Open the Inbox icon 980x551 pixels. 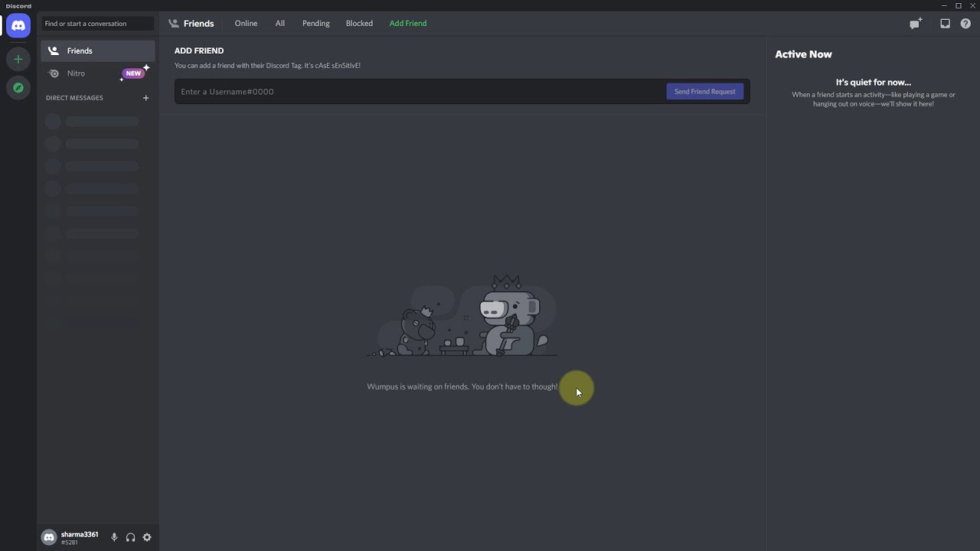[x=945, y=24]
